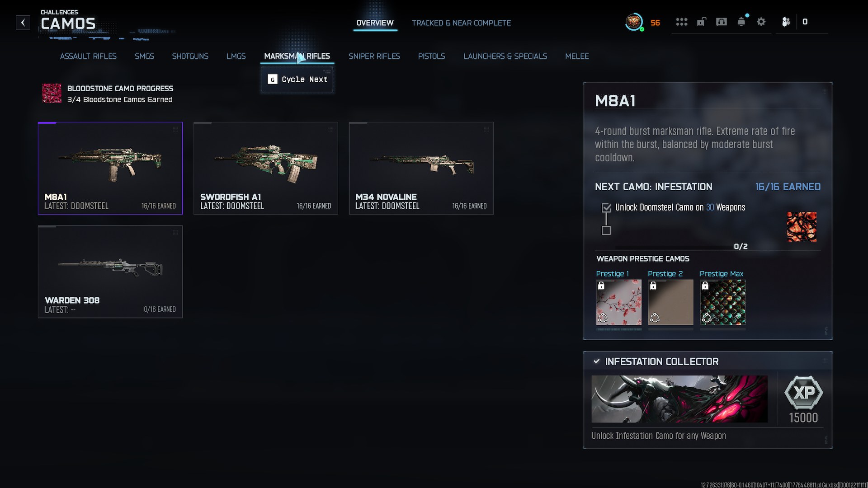This screenshot has height=488, width=868.
Task: Select the LMGs category
Action: [236, 56]
